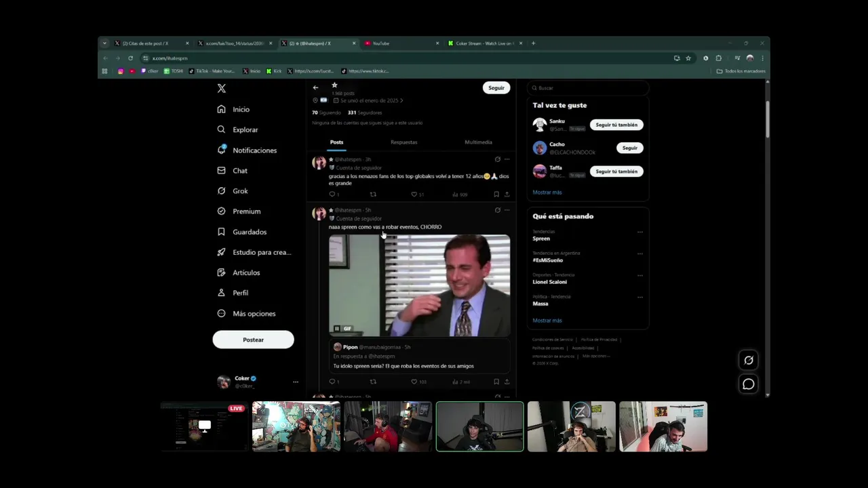Bookmark the CHORRO gif post
This screenshot has height=488, width=868.
tap(496, 382)
